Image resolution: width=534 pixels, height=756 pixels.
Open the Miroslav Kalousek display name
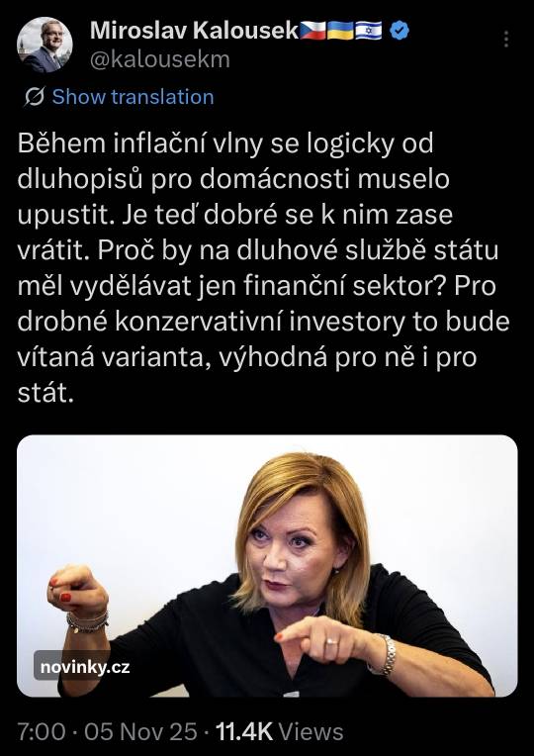(194, 31)
